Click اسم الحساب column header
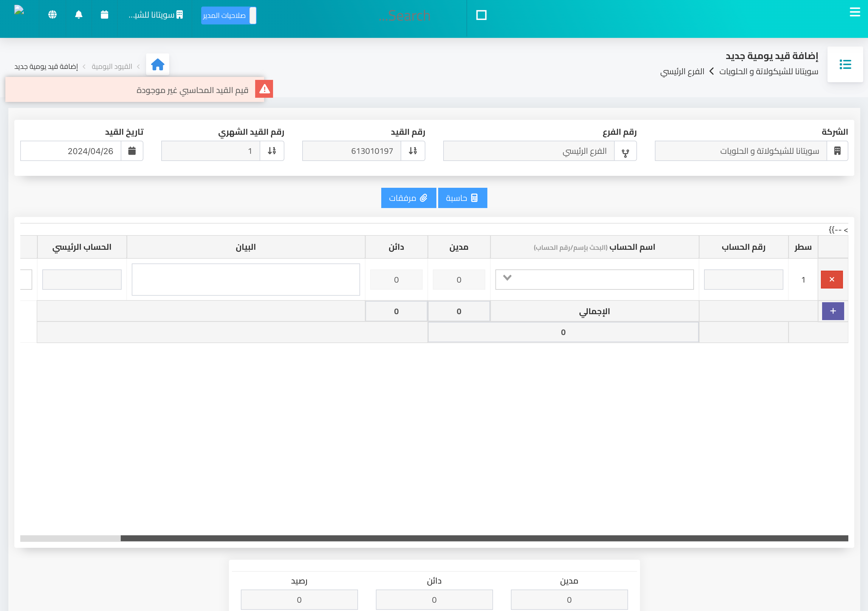Viewport: 868px width, 611px height. [594, 247]
